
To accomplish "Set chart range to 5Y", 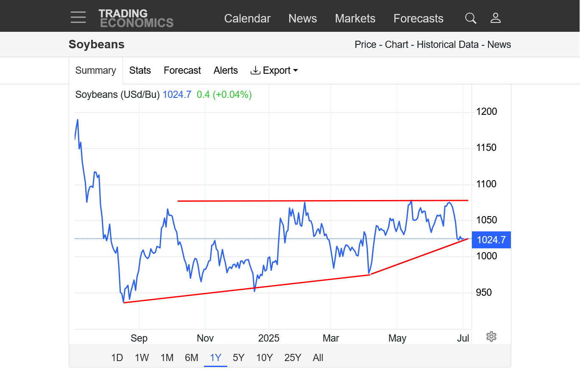I will 239,358.
